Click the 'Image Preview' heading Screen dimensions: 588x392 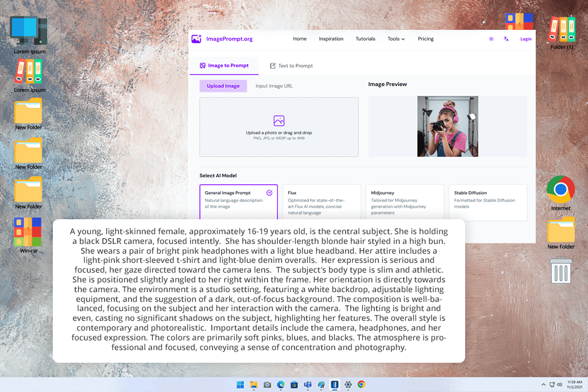click(388, 84)
